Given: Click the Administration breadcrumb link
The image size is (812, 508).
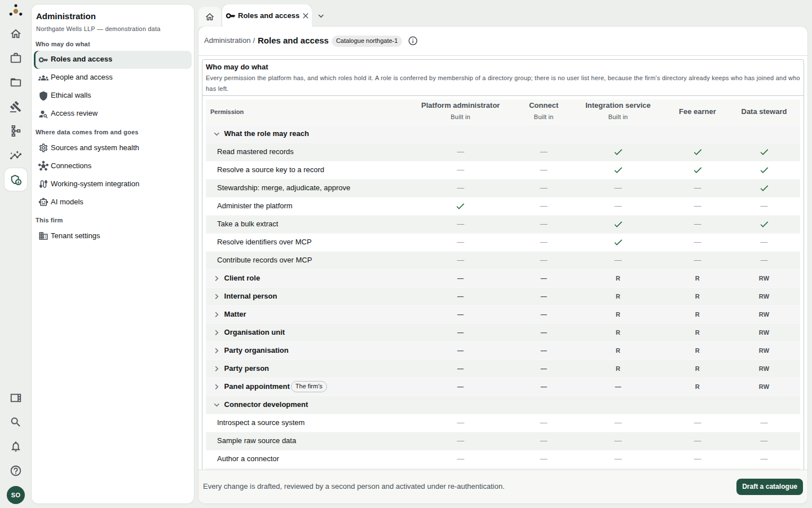Looking at the screenshot, I should click(x=227, y=41).
